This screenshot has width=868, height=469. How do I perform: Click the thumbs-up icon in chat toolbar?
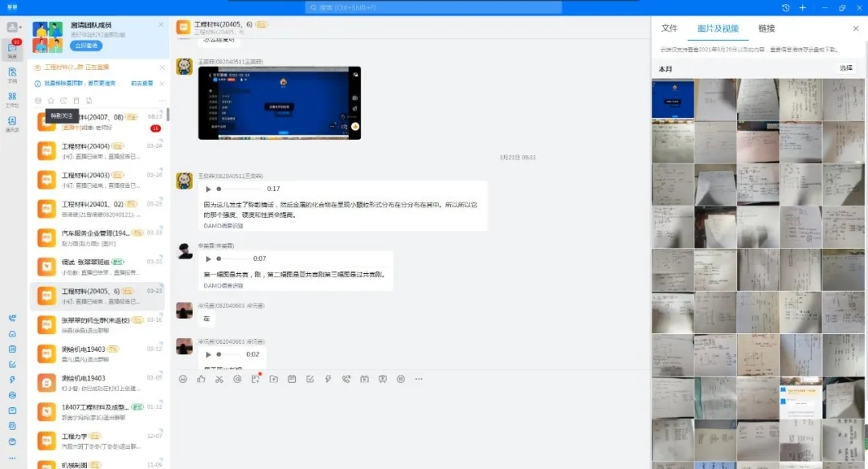pos(201,379)
